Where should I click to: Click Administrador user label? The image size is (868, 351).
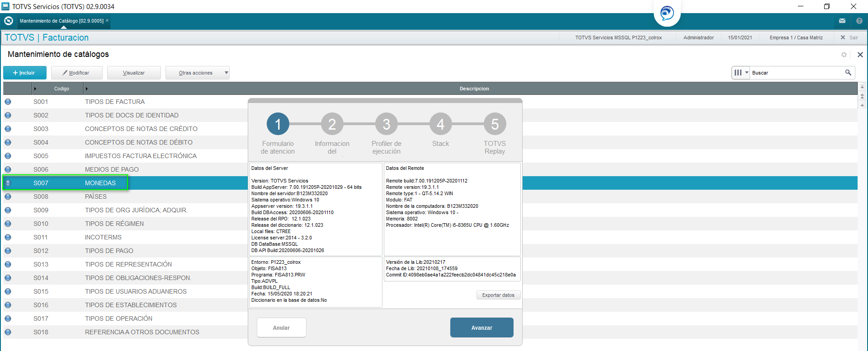pos(698,37)
